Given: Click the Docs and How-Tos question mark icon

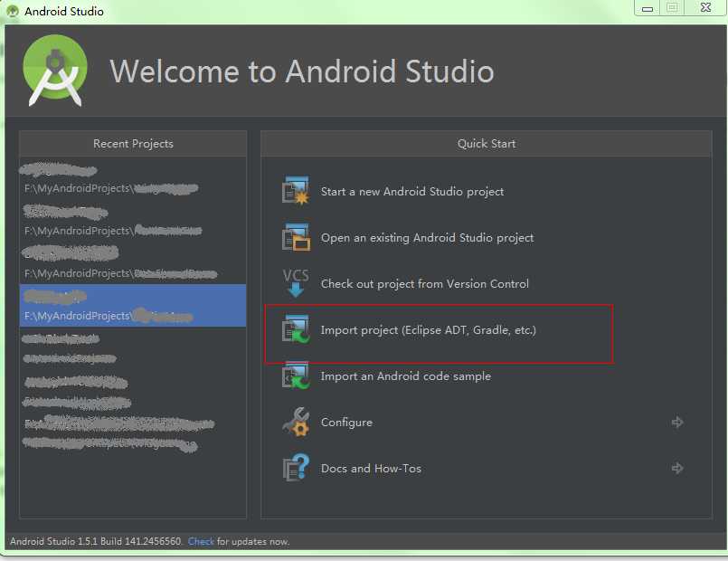Looking at the screenshot, I should [296, 468].
